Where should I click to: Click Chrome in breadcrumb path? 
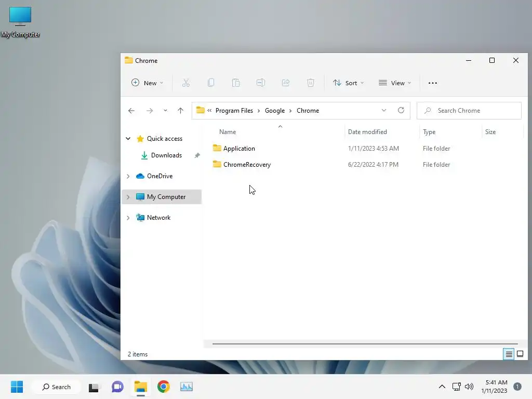tap(308, 111)
